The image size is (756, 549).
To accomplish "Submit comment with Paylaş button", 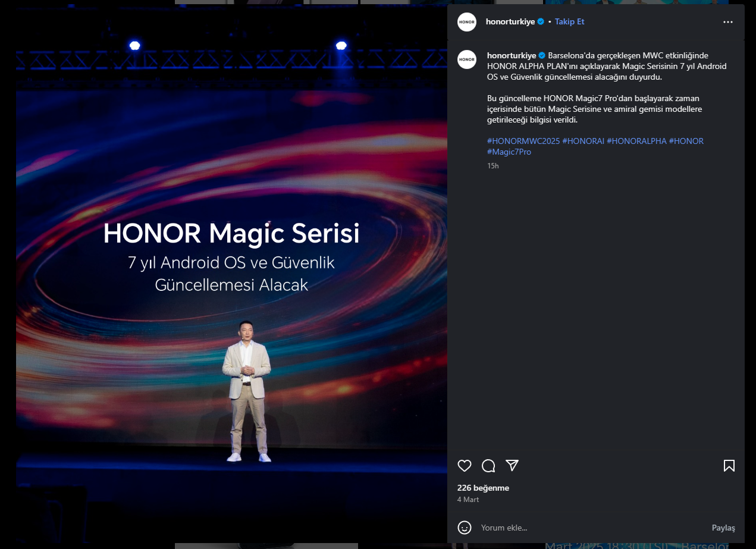I will 723,528.
